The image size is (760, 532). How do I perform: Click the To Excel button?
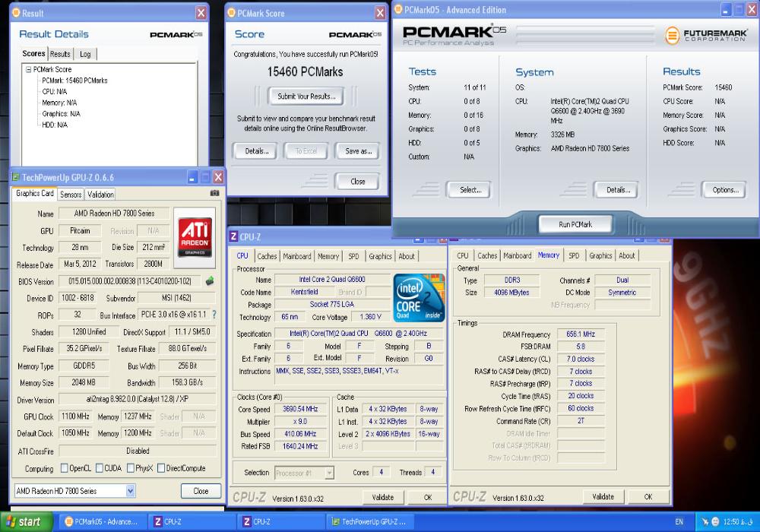click(x=306, y=151)
